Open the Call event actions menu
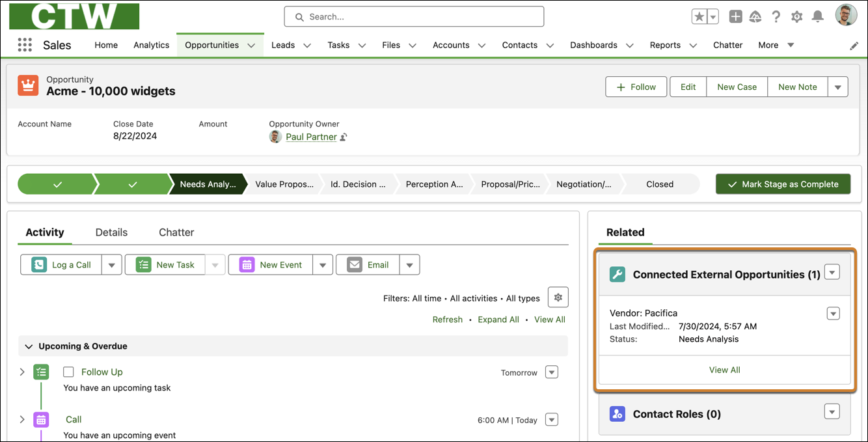This screenshot has height=442, width=868. coord(552,420)
